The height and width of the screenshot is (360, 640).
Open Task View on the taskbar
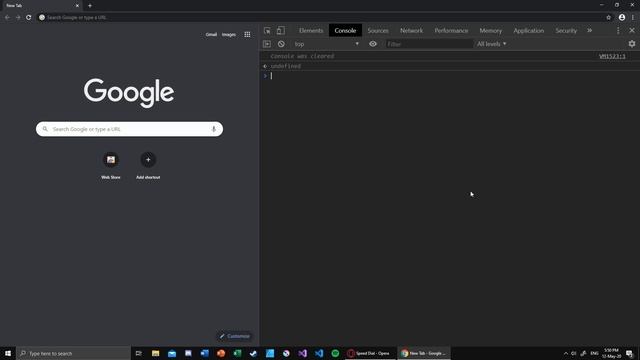(139, 353)
